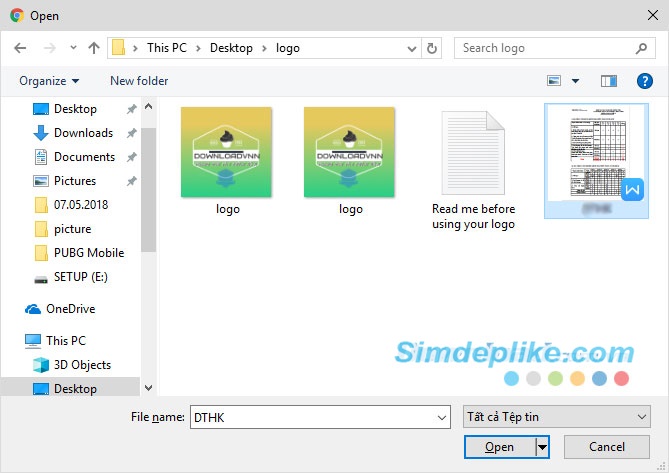Click the Chrome icon in title bar

17,15
